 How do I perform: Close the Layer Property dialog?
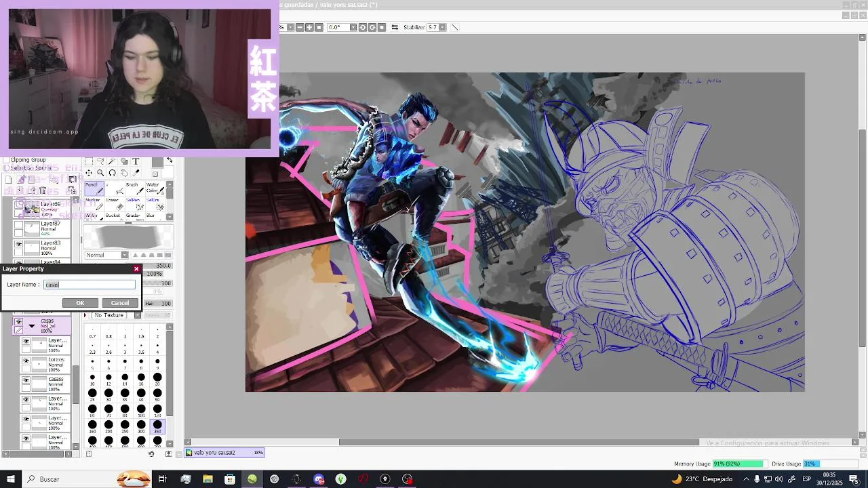[x=136, y=269]
